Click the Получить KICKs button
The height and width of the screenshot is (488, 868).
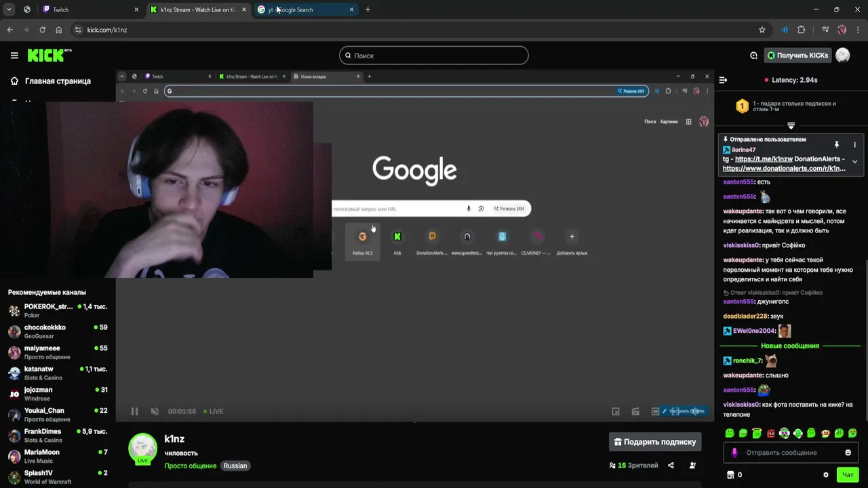click(x=797, y=56)
